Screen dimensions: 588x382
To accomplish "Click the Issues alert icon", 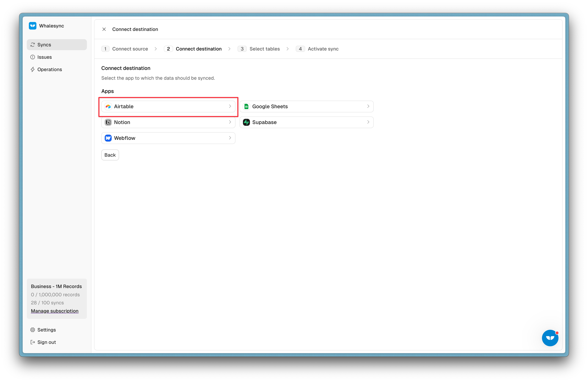I will (x=33, y=57).
